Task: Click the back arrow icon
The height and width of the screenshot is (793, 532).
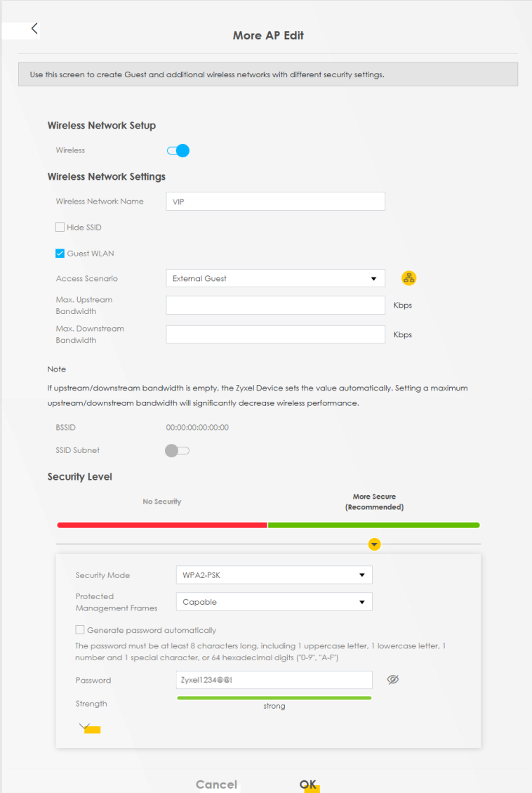Action: (x=34, y=29)
